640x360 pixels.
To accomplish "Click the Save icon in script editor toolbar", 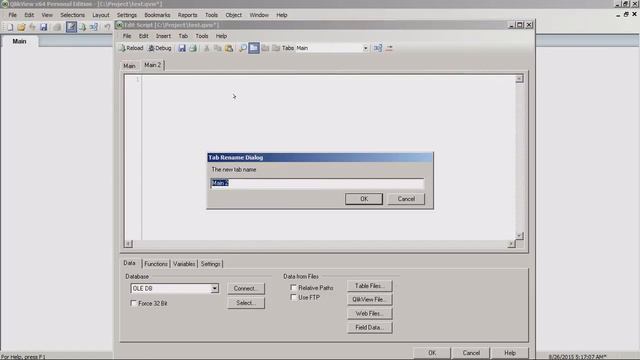I will 182,48.
